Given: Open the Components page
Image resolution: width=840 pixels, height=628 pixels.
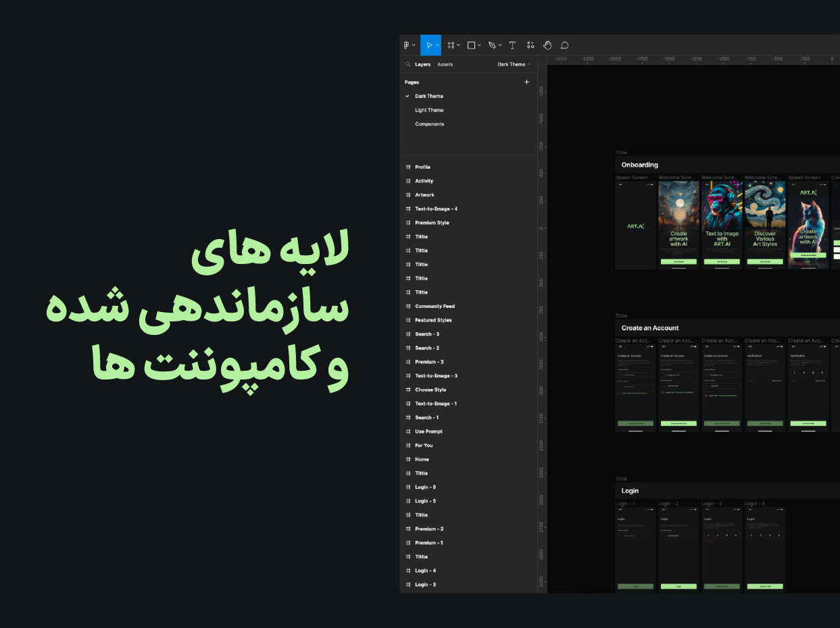Looking at the screenshot, I should (429, 124).
